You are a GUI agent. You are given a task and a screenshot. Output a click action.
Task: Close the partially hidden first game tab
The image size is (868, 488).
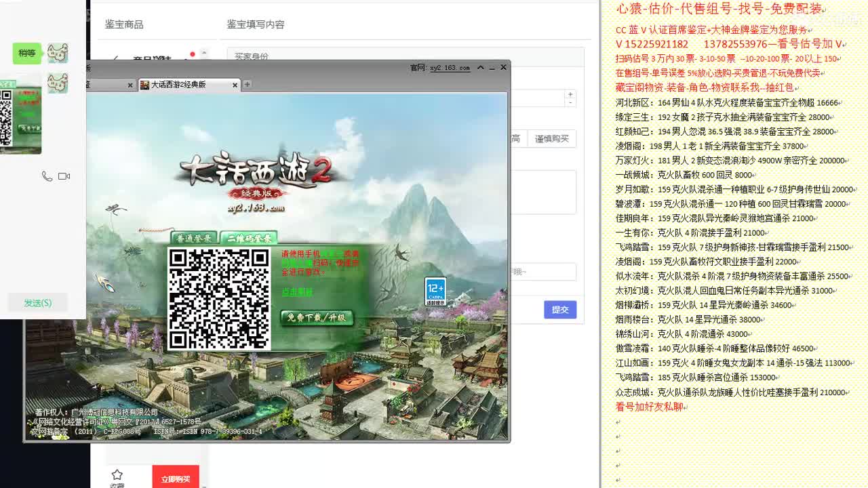point(130,85)
